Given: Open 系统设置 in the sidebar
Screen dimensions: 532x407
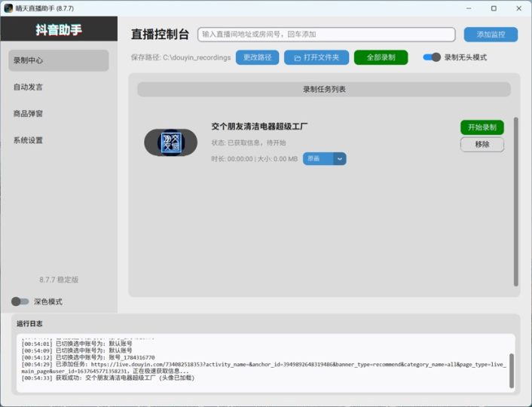Looking at the screenshot, I should pyautogui.click(x=58, y=140).
